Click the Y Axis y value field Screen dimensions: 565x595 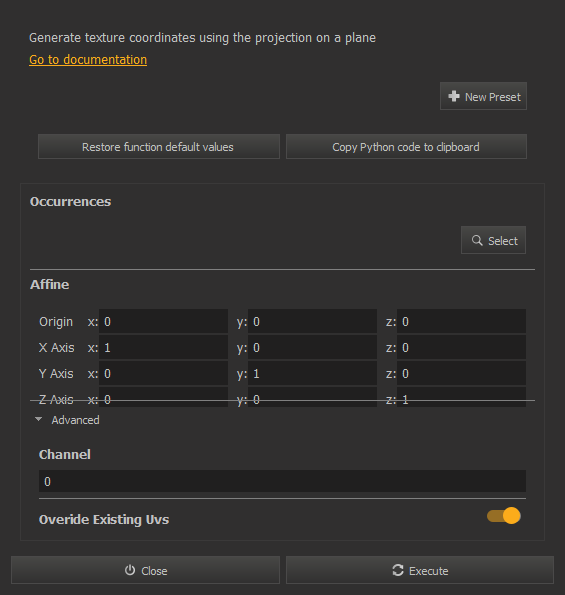tap(312, 373)
